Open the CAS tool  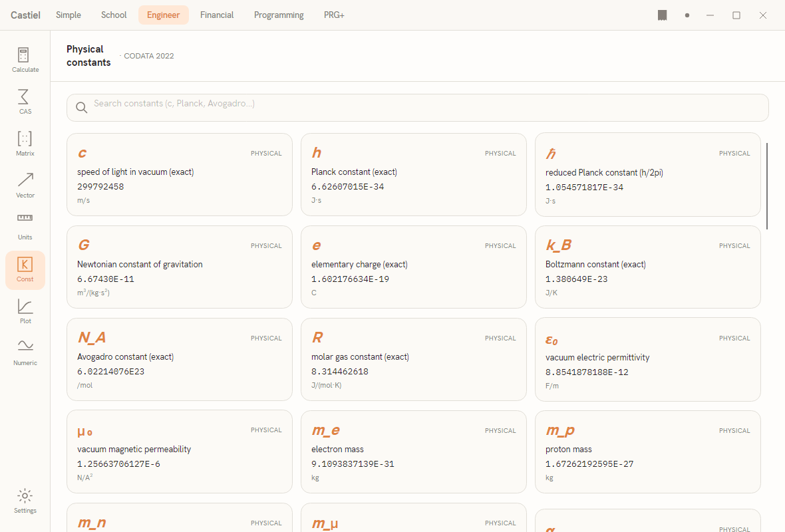click(x=25, y=102)
